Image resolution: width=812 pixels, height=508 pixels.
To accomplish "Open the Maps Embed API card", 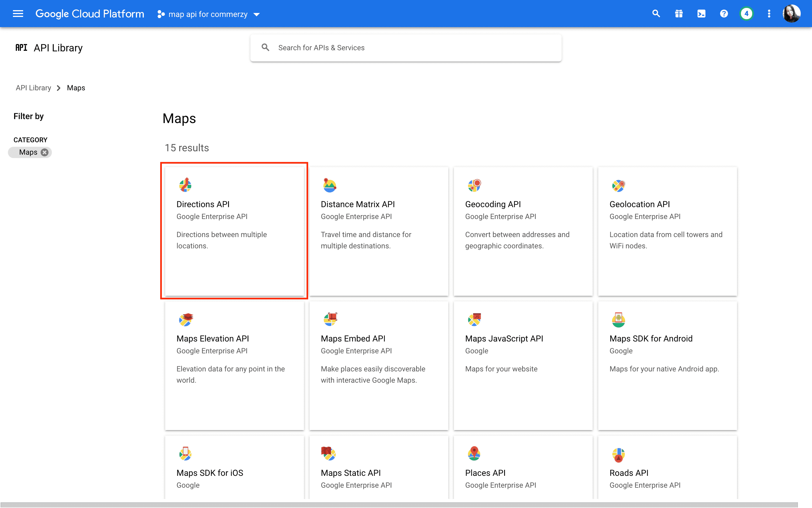I will coord(378,365).
